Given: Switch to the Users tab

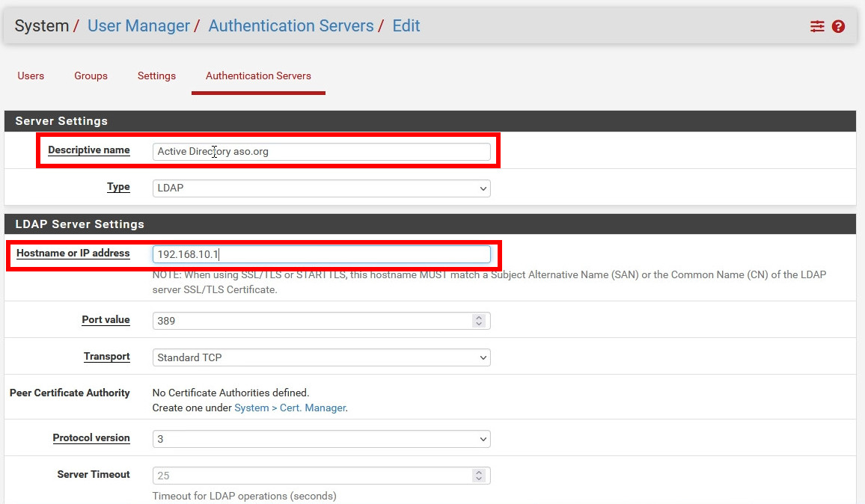Looking at the screenshot, I should 31,76.
